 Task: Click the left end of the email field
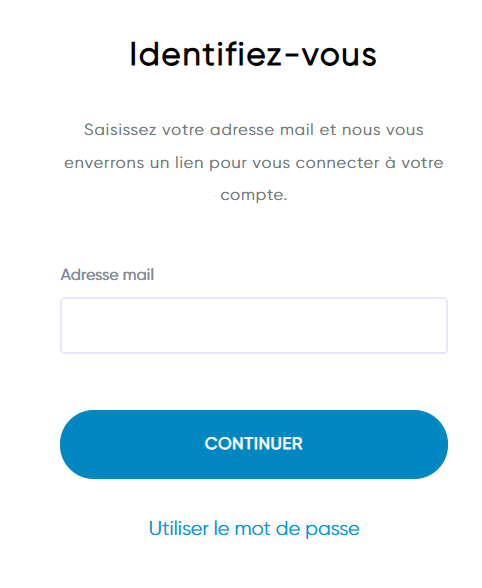[71, 325]
